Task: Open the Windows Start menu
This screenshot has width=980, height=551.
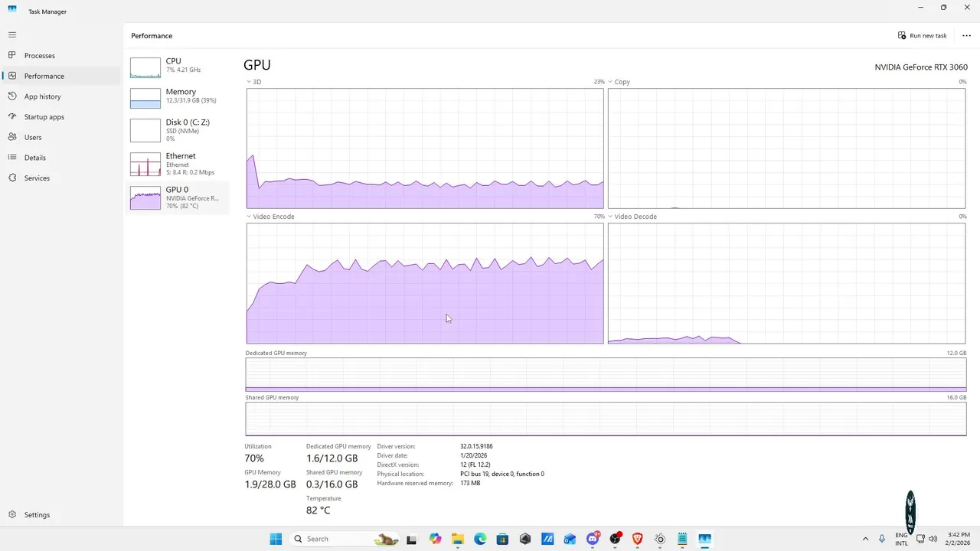Action: tap(276, 539)
